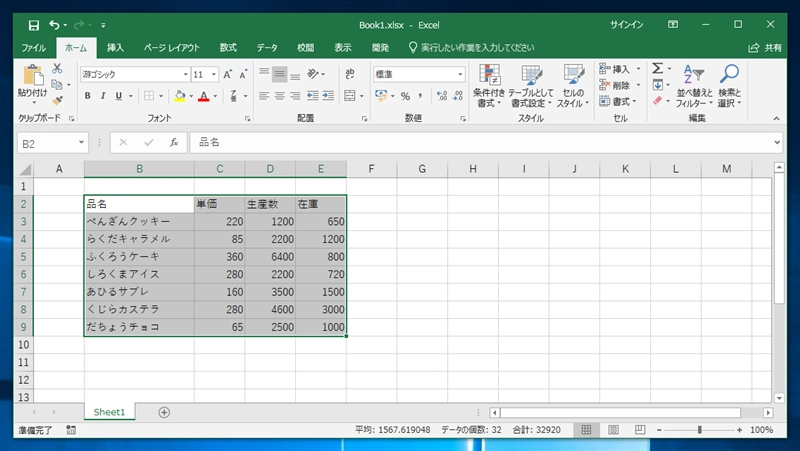This screenshot has width=800, height=451.
Task: Open Sort and Filter menu
Action: pyautogui.click(x=694, y=86)
